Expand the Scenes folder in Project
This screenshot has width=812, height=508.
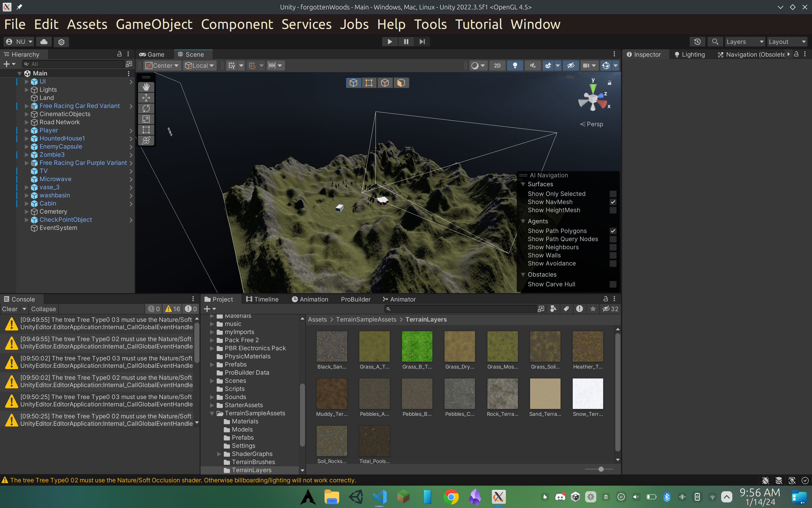(212, 381)
